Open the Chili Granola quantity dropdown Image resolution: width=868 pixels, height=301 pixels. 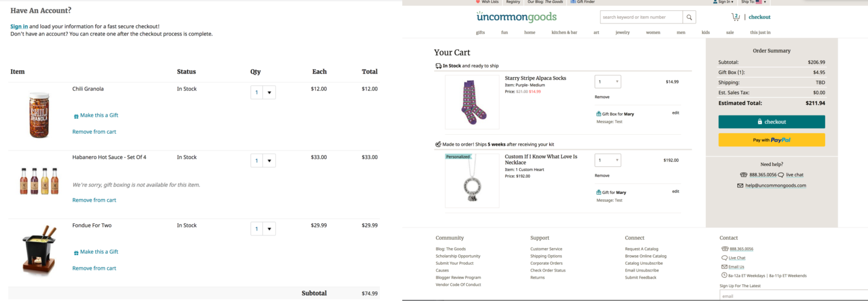263,93
